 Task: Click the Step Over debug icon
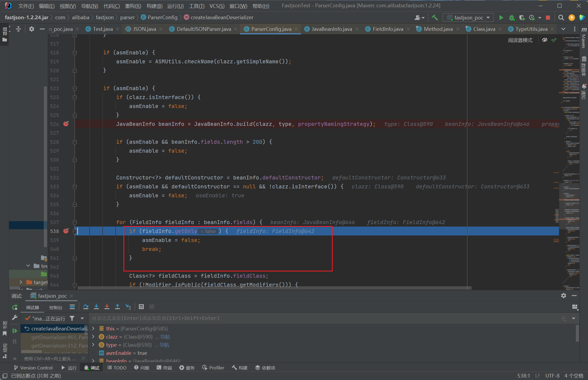pyautogui.click(x=86, y=307)
